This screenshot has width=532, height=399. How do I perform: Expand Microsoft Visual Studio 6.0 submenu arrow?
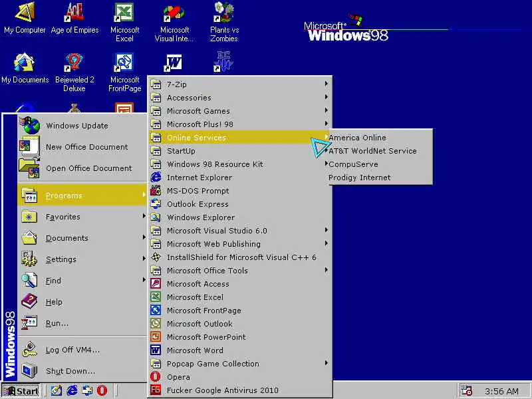(x=326, y=230)
